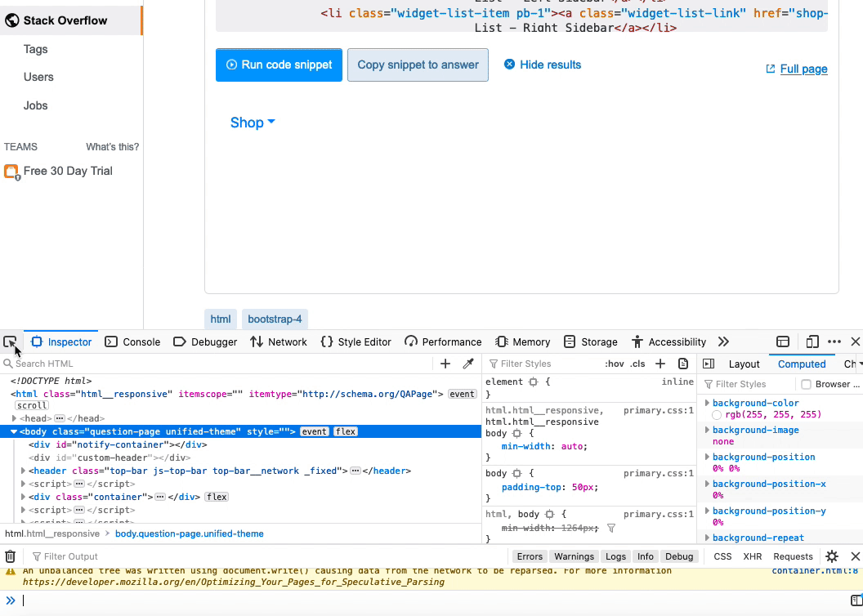Toggle Responsive Design Mode
This screenshot has width=863, height=616.
[x=812, y=341]
